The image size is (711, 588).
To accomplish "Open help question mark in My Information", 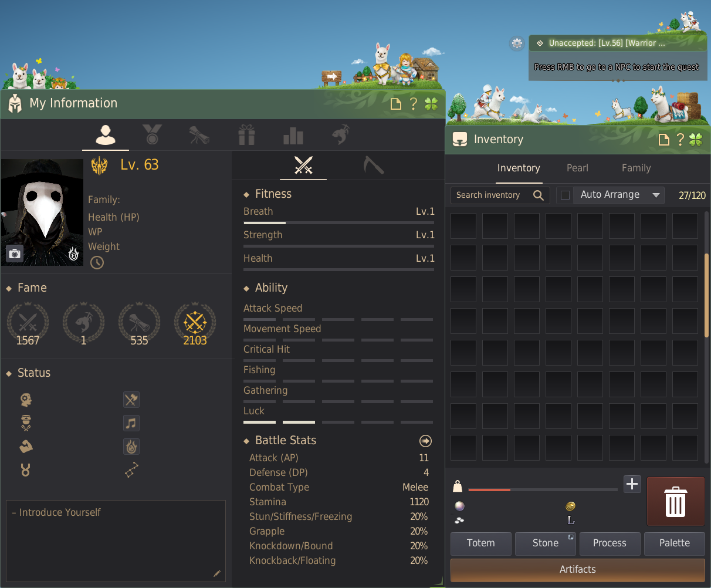I will pyautogui.click(x=414, y=104).
